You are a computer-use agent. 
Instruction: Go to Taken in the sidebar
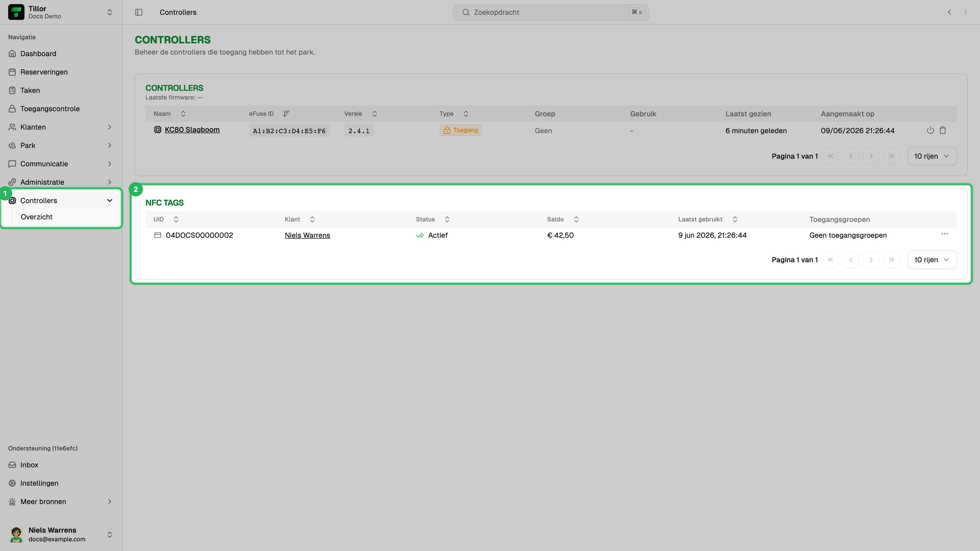61,90
